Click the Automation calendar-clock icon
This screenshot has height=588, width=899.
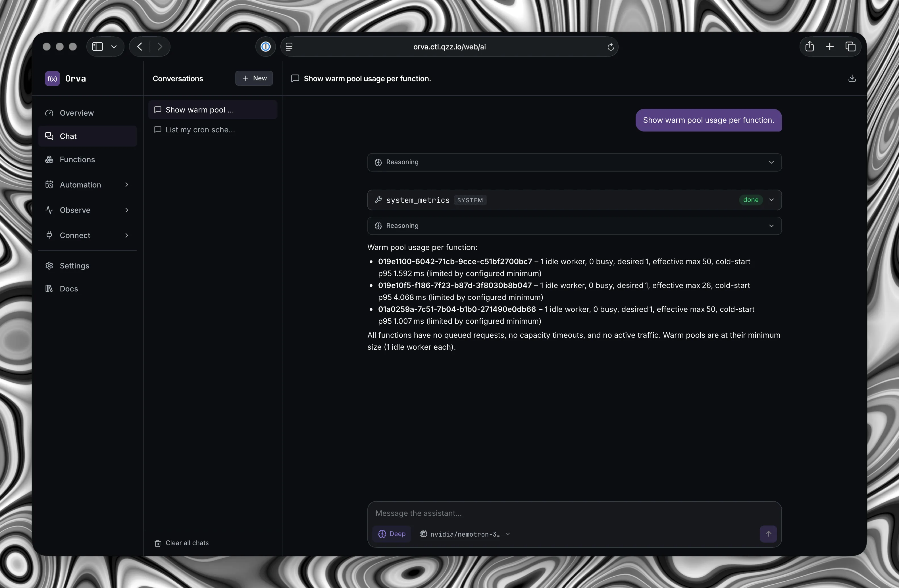click(49, 185)
